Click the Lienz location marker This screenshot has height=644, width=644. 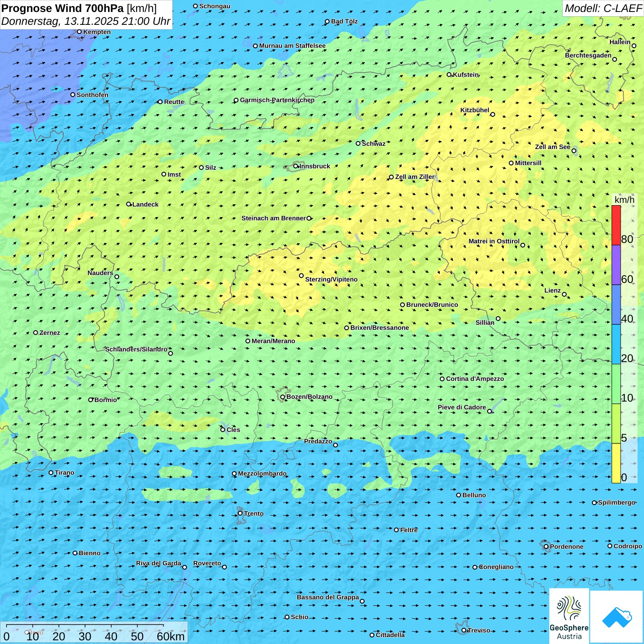(x=564, y=294)
